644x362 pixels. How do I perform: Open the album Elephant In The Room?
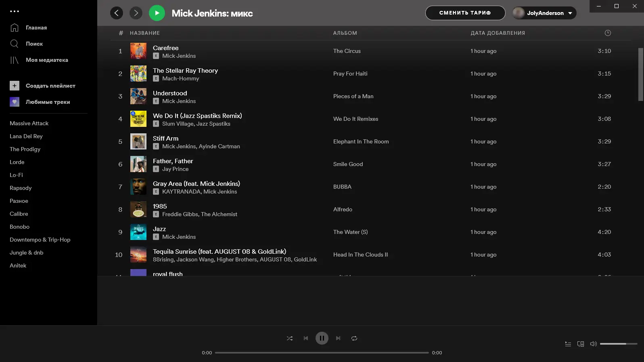pos(361,141)
